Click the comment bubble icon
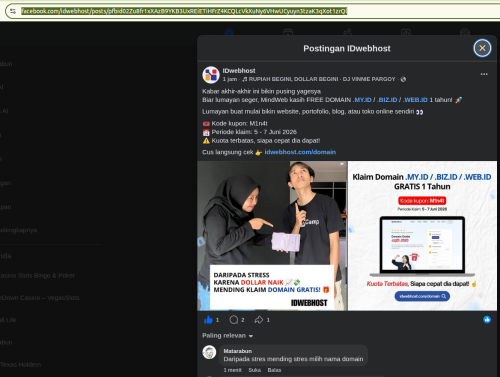This screenshot has width=500, height=377. [x=234, y=320]
